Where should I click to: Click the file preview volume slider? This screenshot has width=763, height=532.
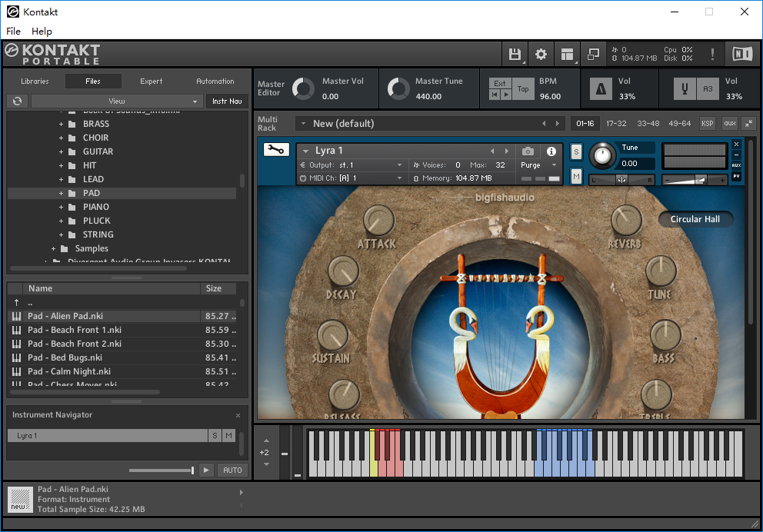coord(162,470)
